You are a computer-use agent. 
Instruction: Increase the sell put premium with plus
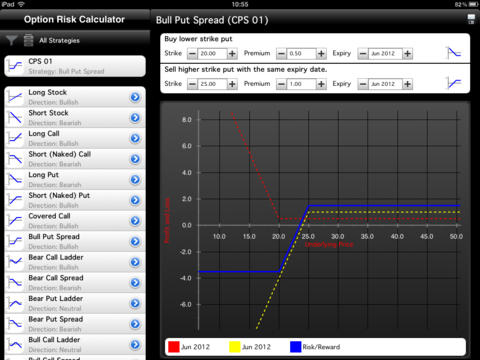(x=321, y=84)
